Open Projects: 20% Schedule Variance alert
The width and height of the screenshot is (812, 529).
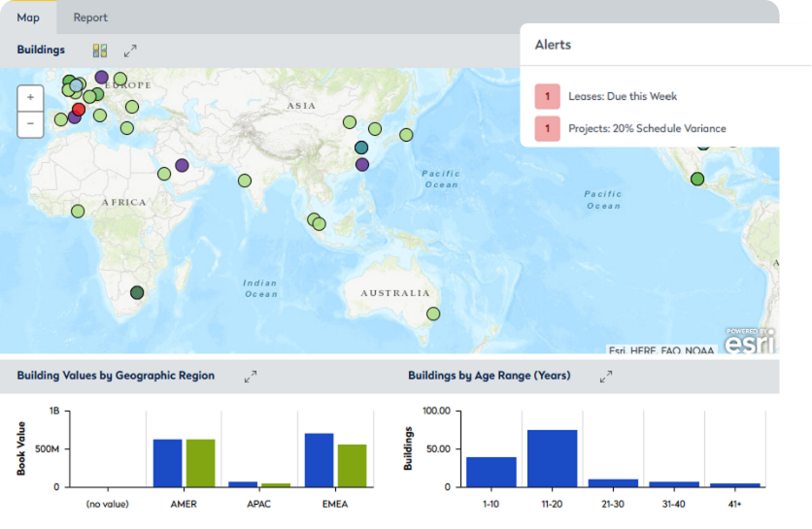point(647,128)
